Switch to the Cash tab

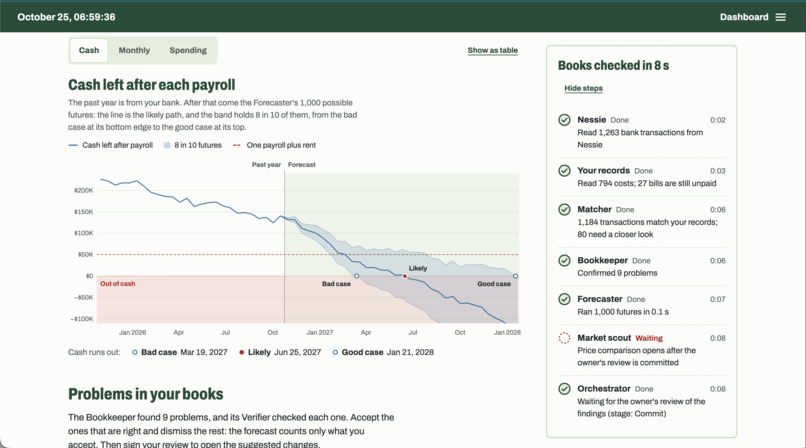coord(89,50)
